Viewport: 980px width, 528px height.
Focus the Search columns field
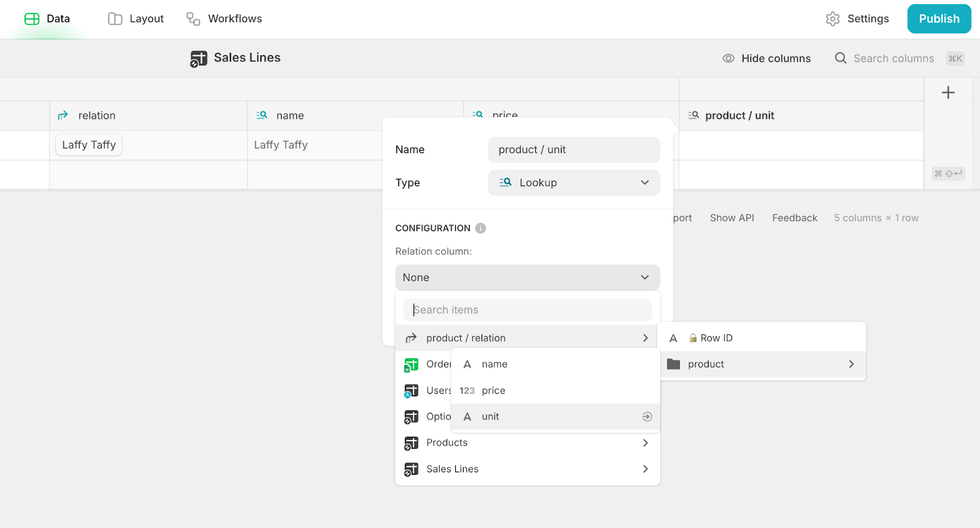[894, 59]
